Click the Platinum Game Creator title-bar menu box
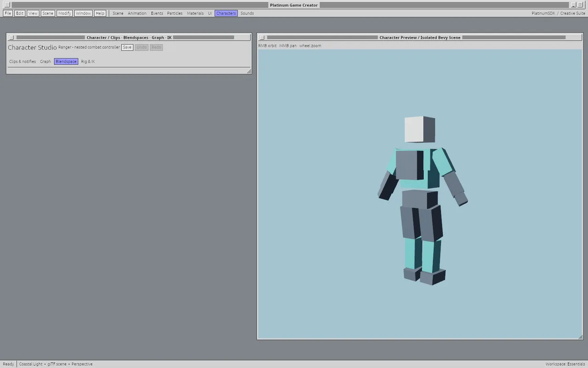 pos(7,5)
